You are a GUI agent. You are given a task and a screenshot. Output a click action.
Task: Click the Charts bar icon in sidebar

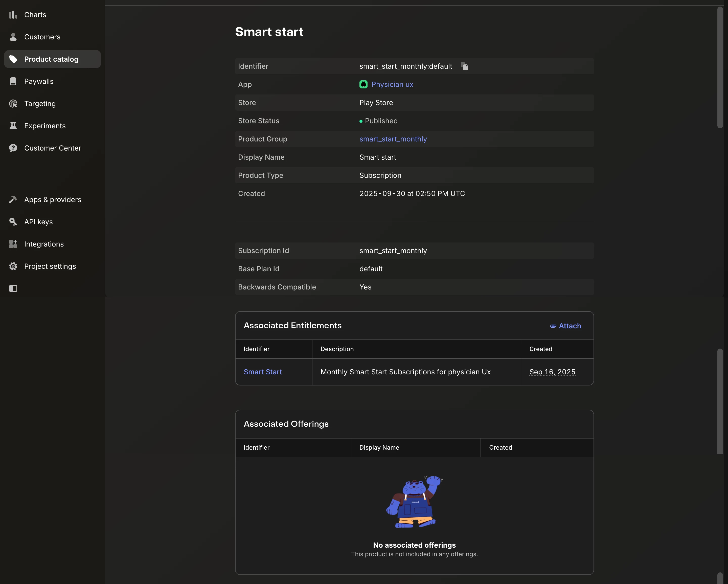coord(13,15)
